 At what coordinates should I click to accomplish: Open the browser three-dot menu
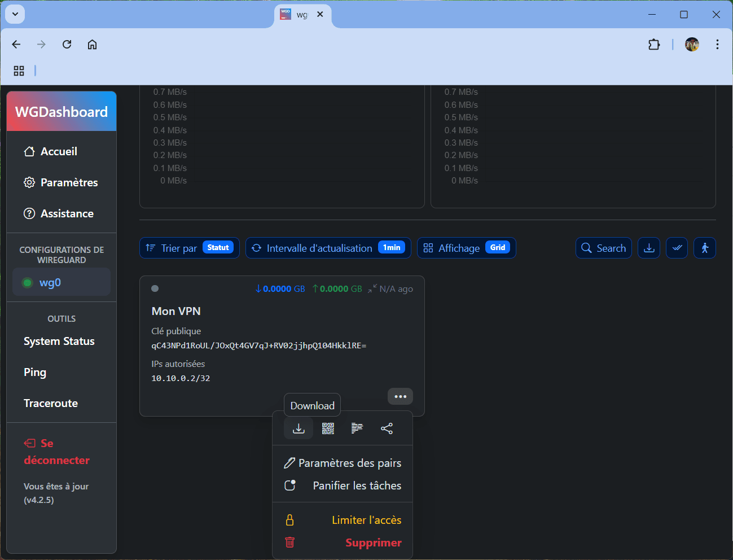tap(717, 44)
